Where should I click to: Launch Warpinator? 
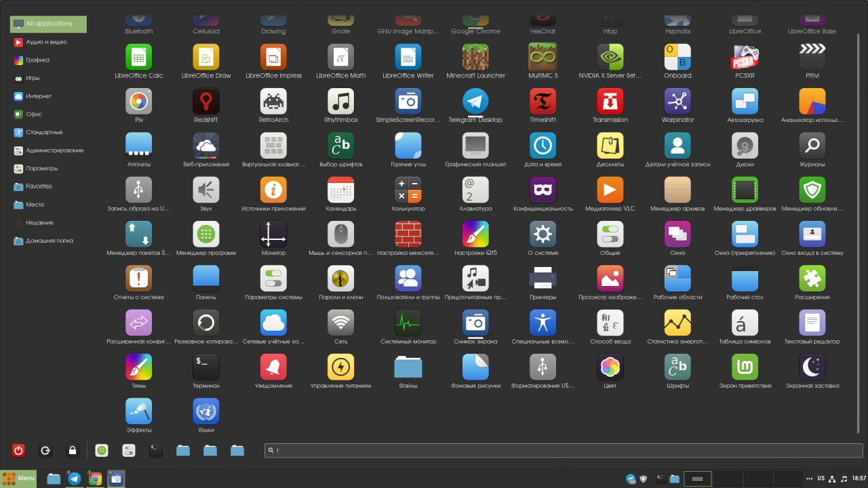click(x=677, y=102)
